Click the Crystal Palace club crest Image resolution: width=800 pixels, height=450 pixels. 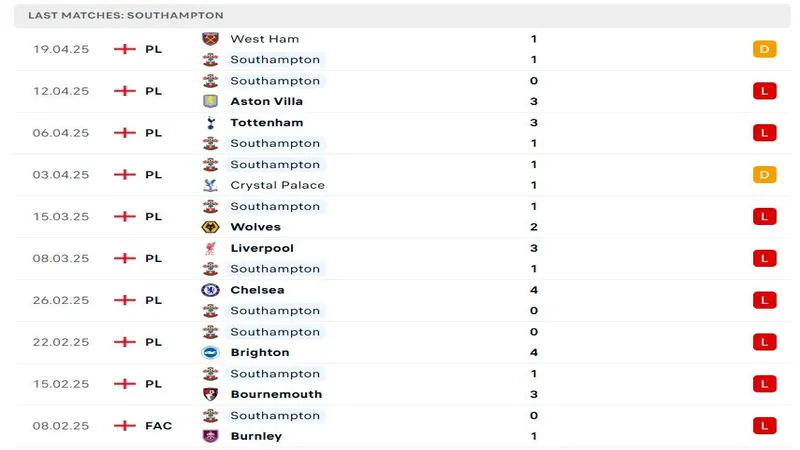(x=210, y=185)
